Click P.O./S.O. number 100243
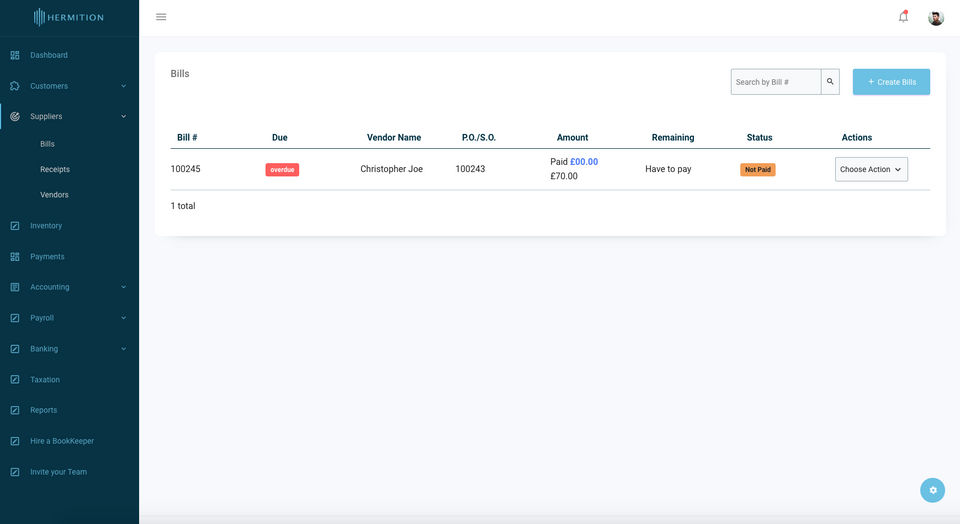This screenshot has width=960, height=524. click(470, 169)
